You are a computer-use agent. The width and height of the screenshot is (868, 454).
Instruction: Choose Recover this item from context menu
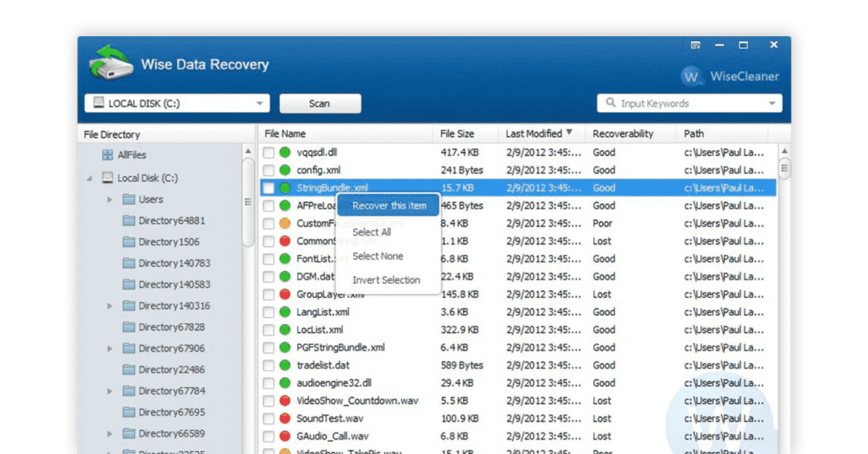pyautogui.click(x=389, y=205)
